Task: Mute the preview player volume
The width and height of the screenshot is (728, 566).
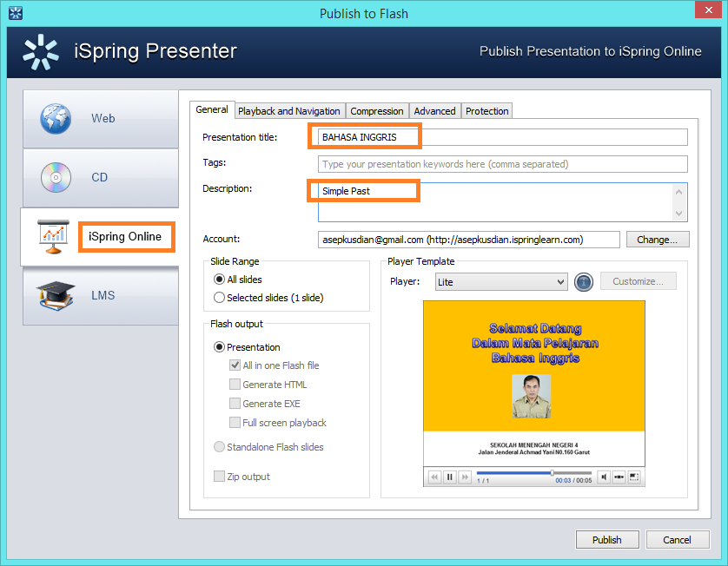Action: (604, 477)
